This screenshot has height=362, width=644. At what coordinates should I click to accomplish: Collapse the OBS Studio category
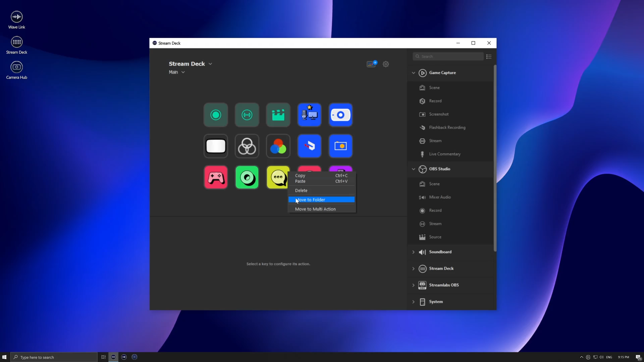[413, 169]
